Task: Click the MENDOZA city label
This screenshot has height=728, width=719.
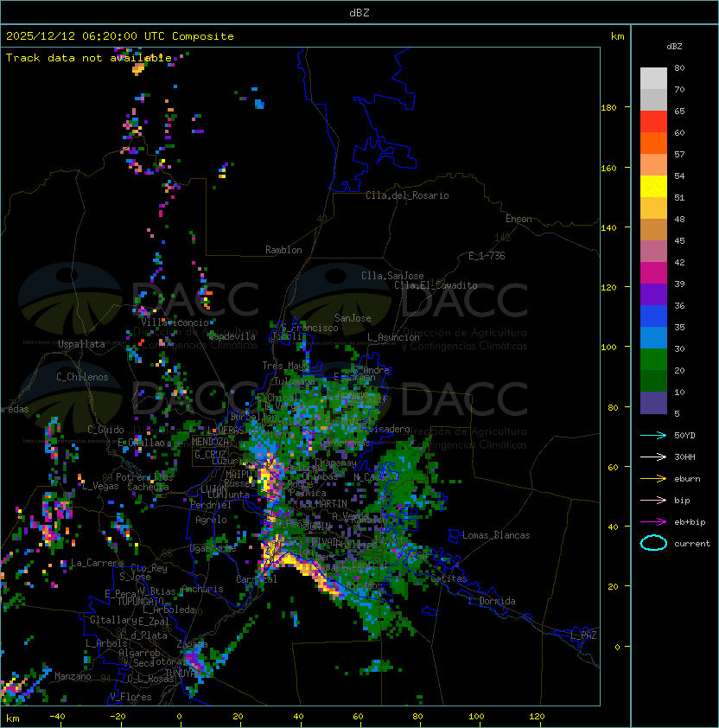Action: (210, 442)
